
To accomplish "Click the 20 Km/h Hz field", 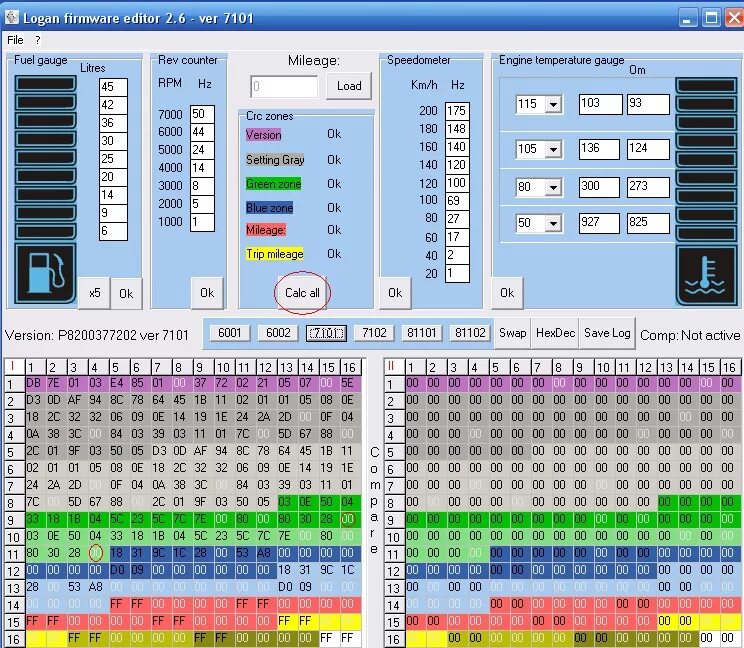I will tap(457, 274).
